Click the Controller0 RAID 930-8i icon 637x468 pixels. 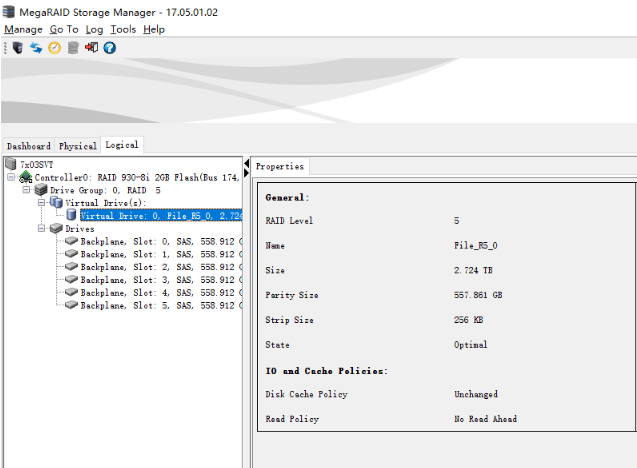26,177
